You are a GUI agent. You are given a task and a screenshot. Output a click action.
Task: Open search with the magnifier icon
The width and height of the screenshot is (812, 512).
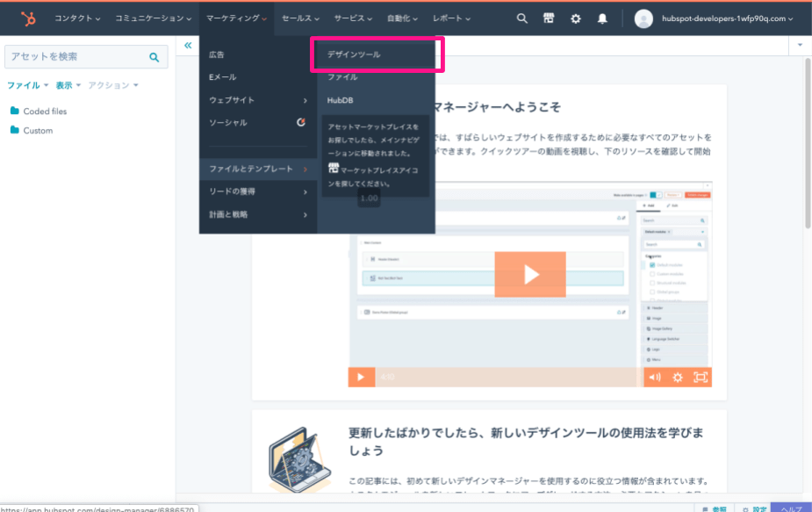tap(522, 18)
